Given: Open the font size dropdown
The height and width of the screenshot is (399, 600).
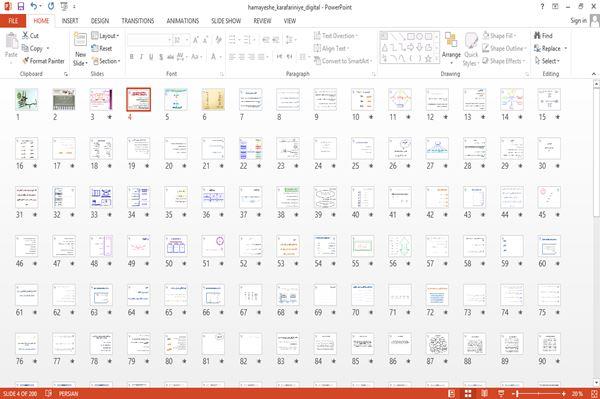Looking at the screenshot, I should tap(187, 40).
